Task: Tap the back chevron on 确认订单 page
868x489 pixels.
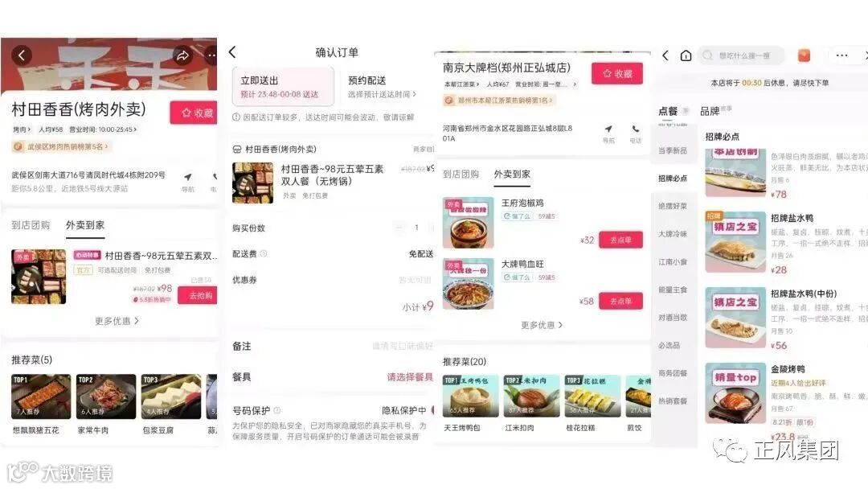Action: 232,52
